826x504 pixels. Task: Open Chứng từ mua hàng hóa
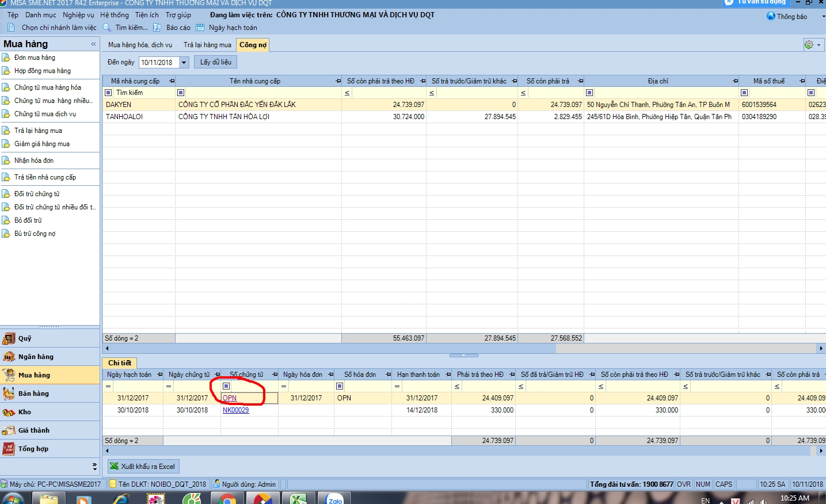(x=47, y=87)
